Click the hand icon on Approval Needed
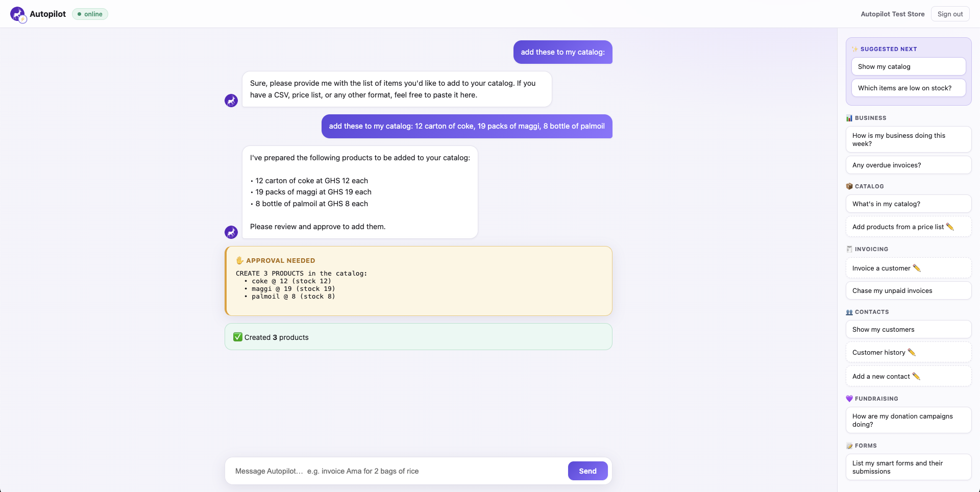 click(x=240, y=260)
